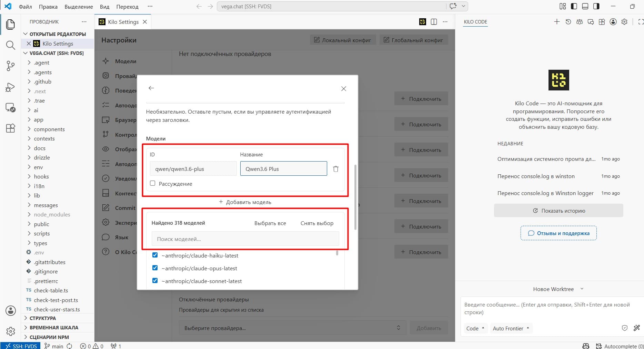Click Показать историю button
The width and height of the screenshot is (644, 349).
coord(559,211)
